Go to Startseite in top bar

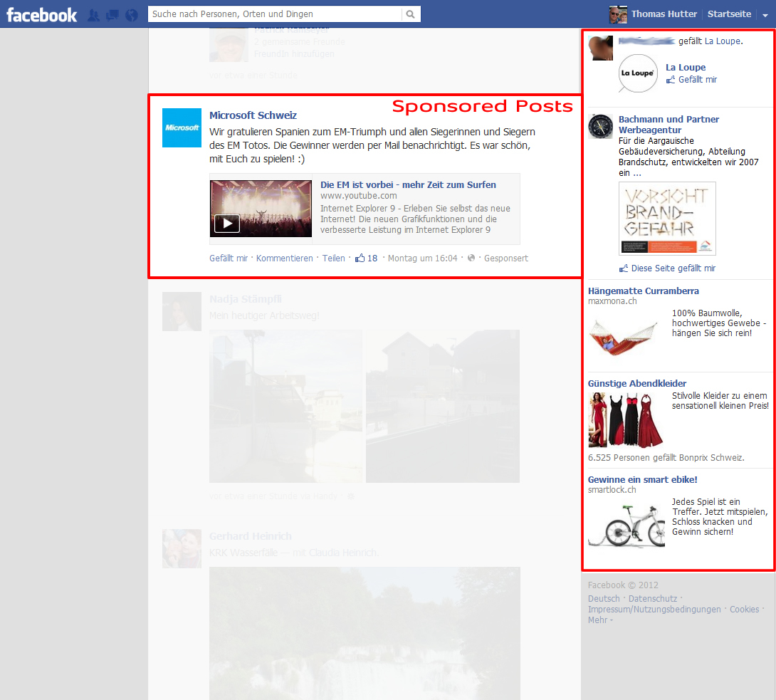pyautogui.click(x=729, y=14)
